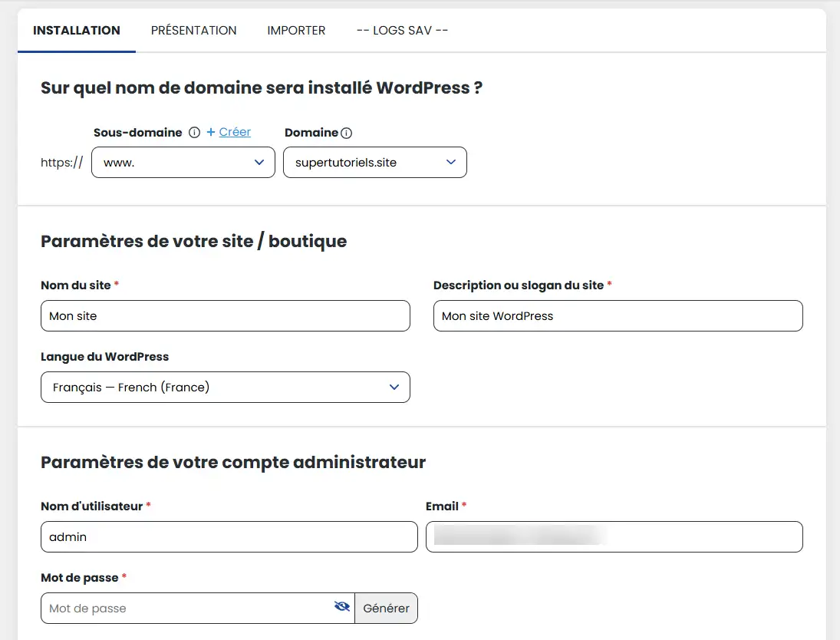Screen dimensions: 840x640
Task: Go to the -- LOGS SAV -- tab
Action: click(x=402, y=31)
